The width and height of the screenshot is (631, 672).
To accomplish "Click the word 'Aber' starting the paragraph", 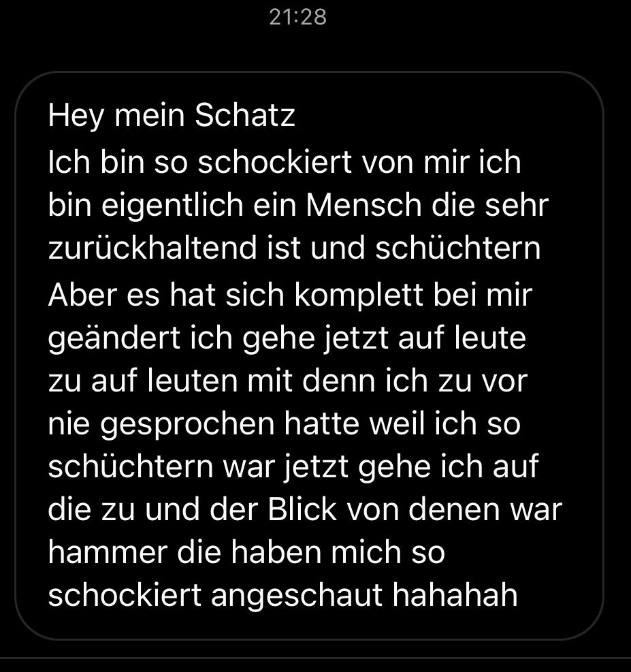I will [x=82, y=295].
